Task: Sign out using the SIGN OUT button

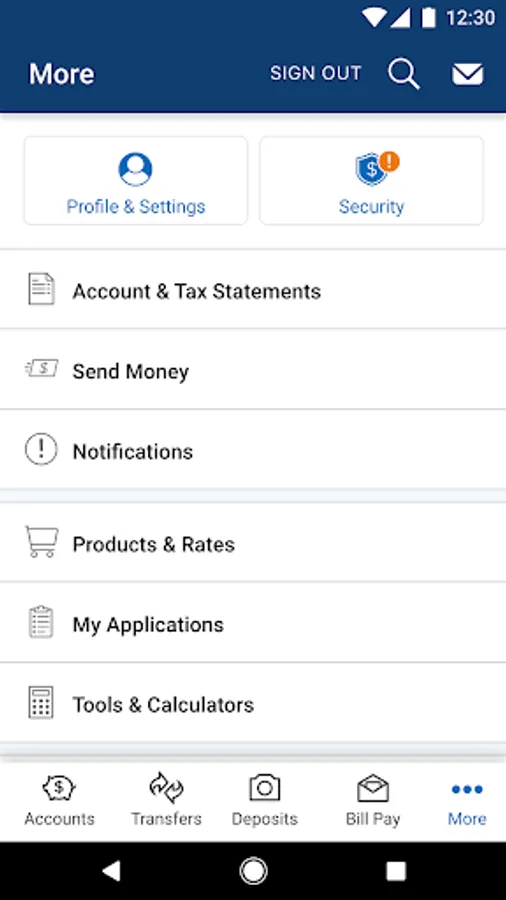Action: (316, 73)
